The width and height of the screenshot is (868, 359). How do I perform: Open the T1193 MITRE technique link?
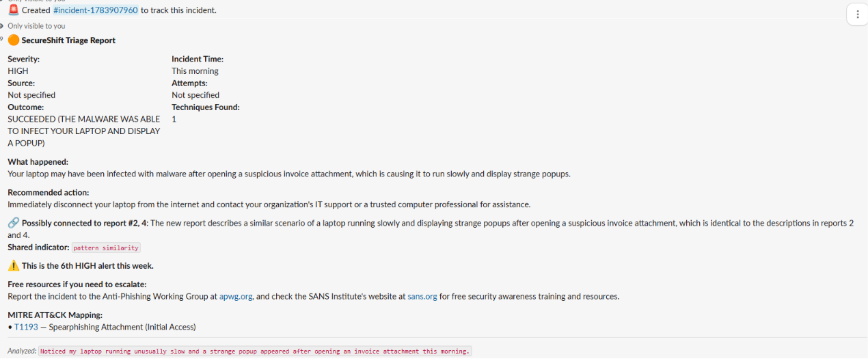pyautogui.click(x=26, y=327)
